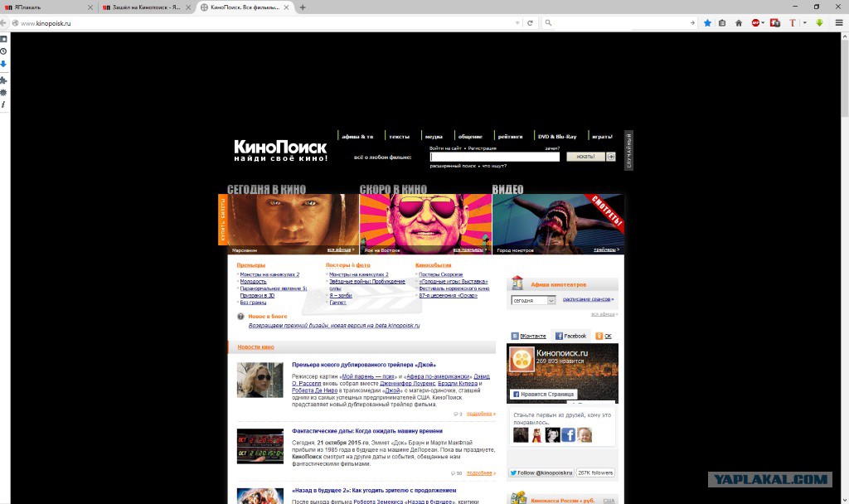Switch to the Facebook social tab

(570, 336)
